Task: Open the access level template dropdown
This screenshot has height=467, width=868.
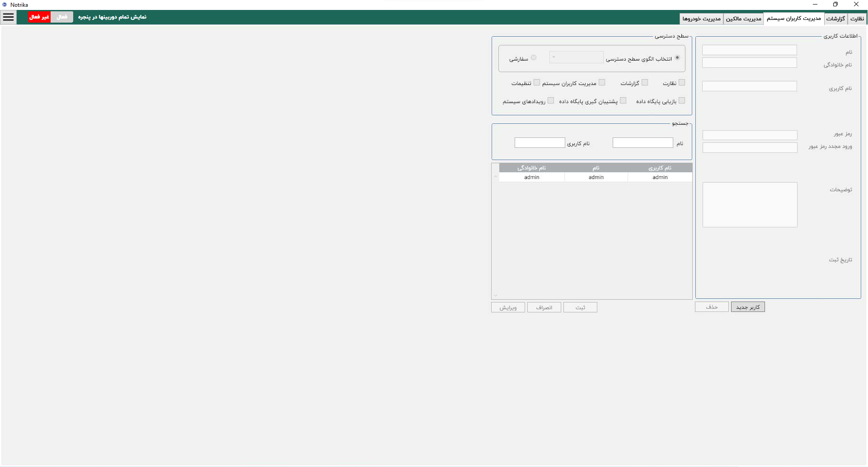Action: (576, 57)
